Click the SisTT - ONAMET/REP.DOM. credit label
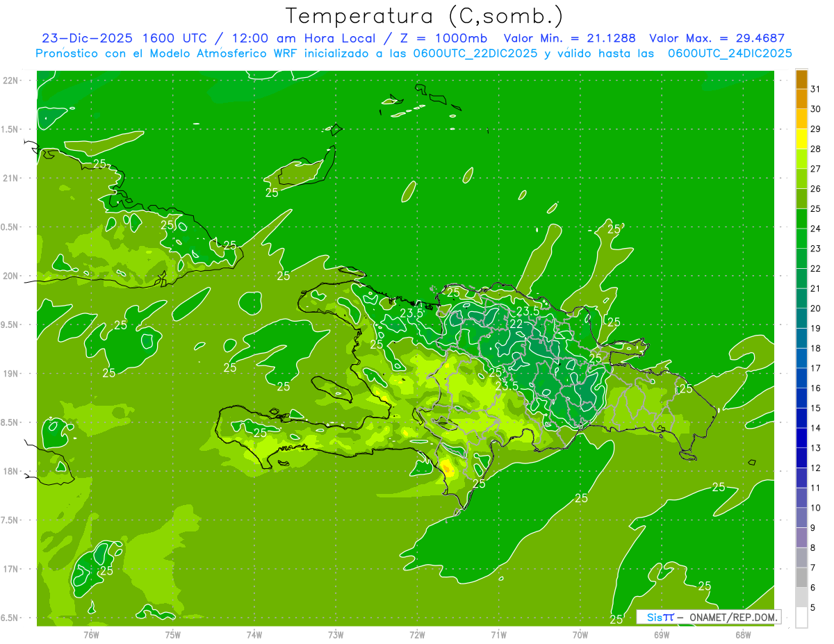 708,617
